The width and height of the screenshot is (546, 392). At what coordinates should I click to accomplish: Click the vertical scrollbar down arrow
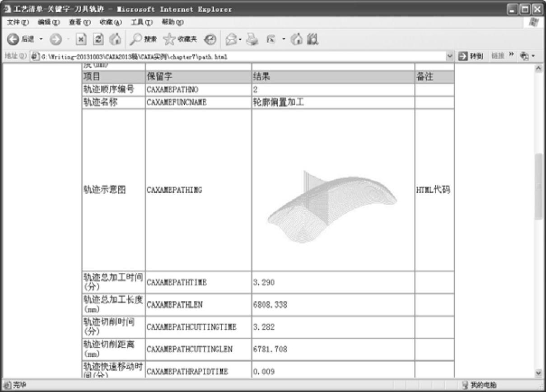pyautogui.click(x=538, y=373)
